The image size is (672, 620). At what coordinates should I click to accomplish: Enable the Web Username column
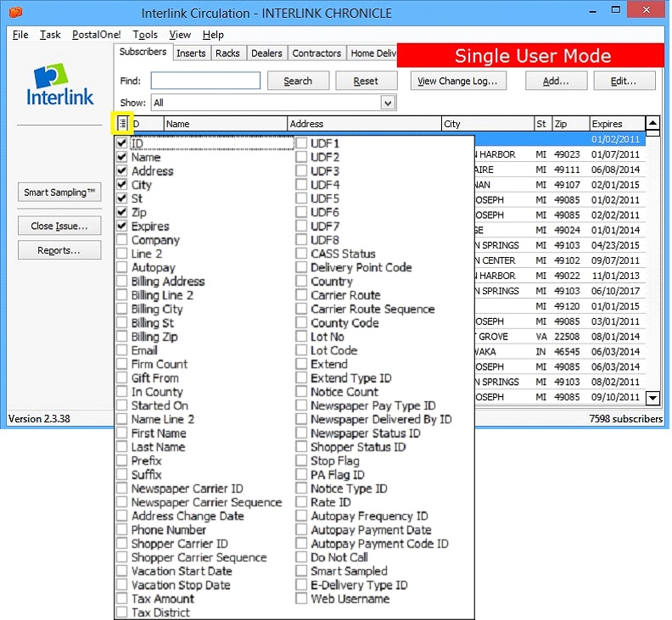[301, 599]
